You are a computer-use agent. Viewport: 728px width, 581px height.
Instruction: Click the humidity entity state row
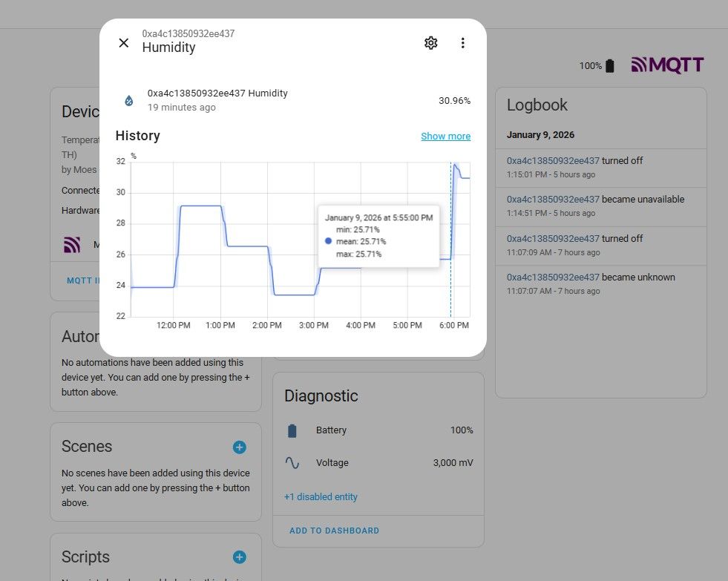[x=297, y=100]
